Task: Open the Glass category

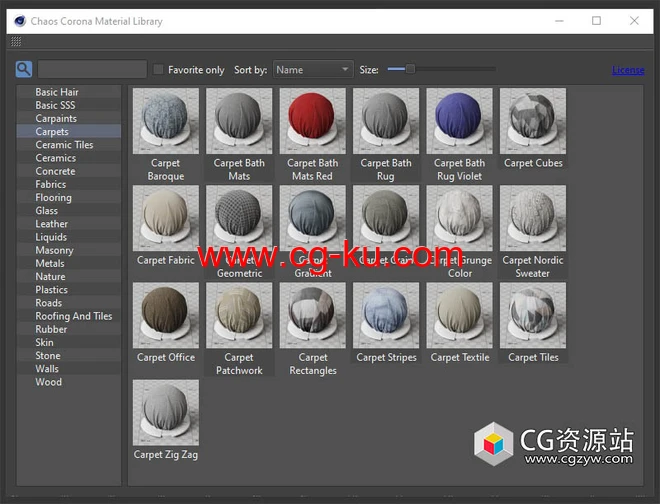Action: [x=69, y=211]
